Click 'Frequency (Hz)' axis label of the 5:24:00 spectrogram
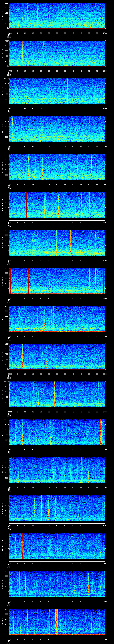The image size is (114, 644). (3, 318)
